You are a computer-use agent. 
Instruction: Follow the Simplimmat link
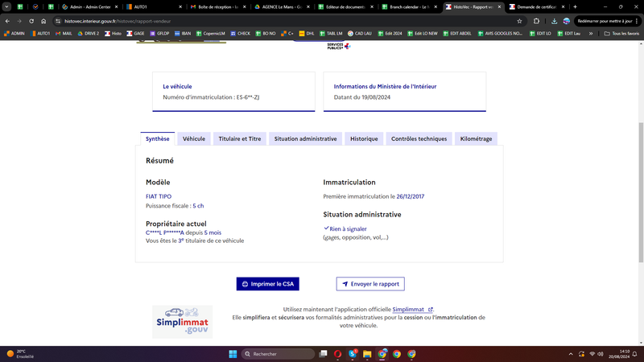[412, 310]
